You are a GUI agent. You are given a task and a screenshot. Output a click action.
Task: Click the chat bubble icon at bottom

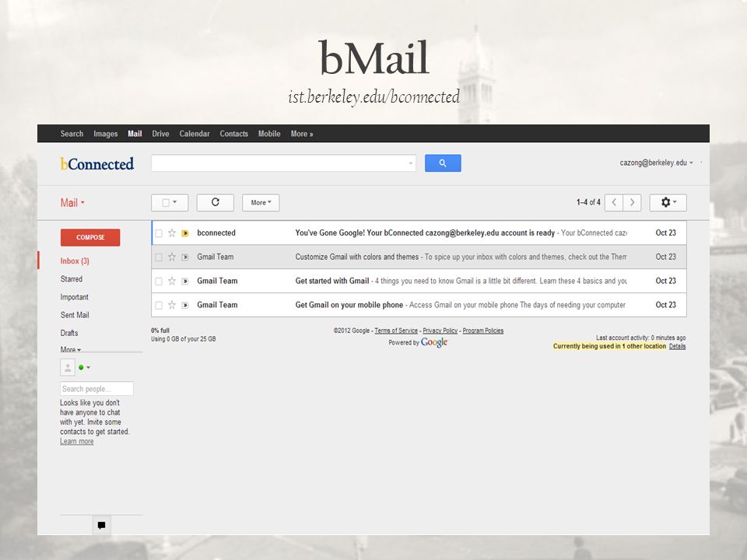(101, 525)
